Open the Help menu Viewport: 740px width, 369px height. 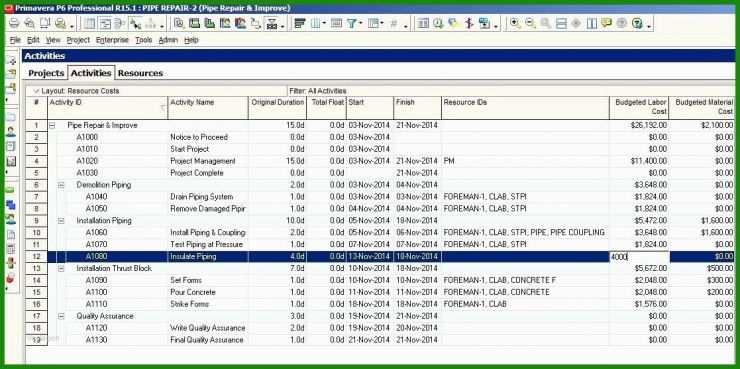click(191, 40)
